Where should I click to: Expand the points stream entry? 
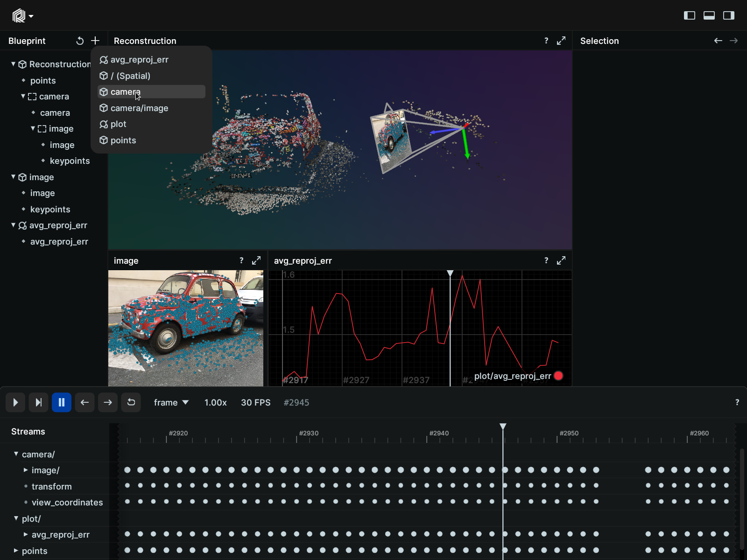[x=15, y=551]
